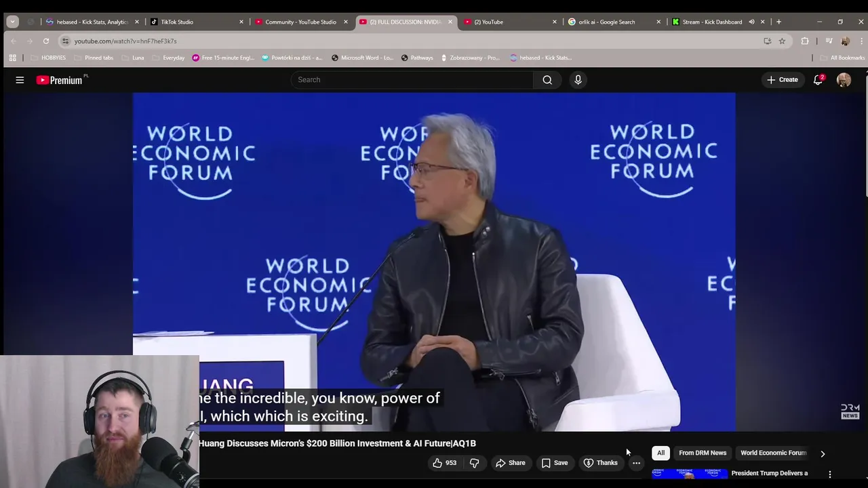868x488 pixels.
Task: Go back in browser history
Action: tap(14, 41)
